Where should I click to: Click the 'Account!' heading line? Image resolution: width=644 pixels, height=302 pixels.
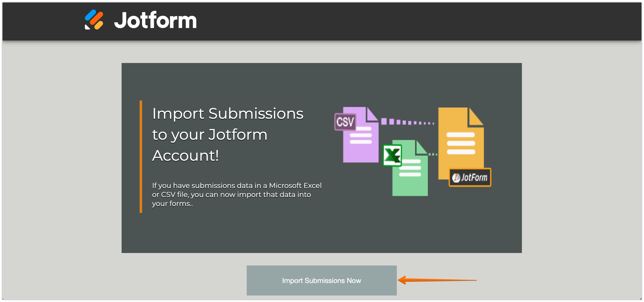click(x=185, y=156)
